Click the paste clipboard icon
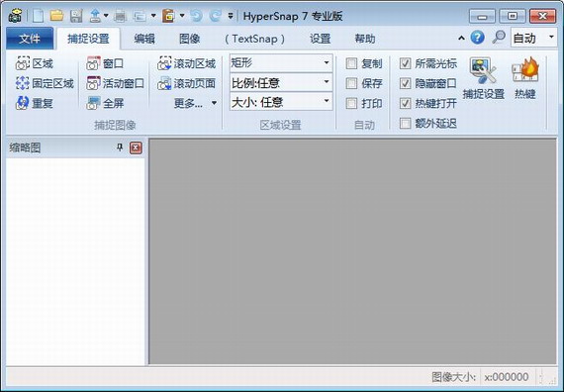Screen dimensions: 564x392 168,16
